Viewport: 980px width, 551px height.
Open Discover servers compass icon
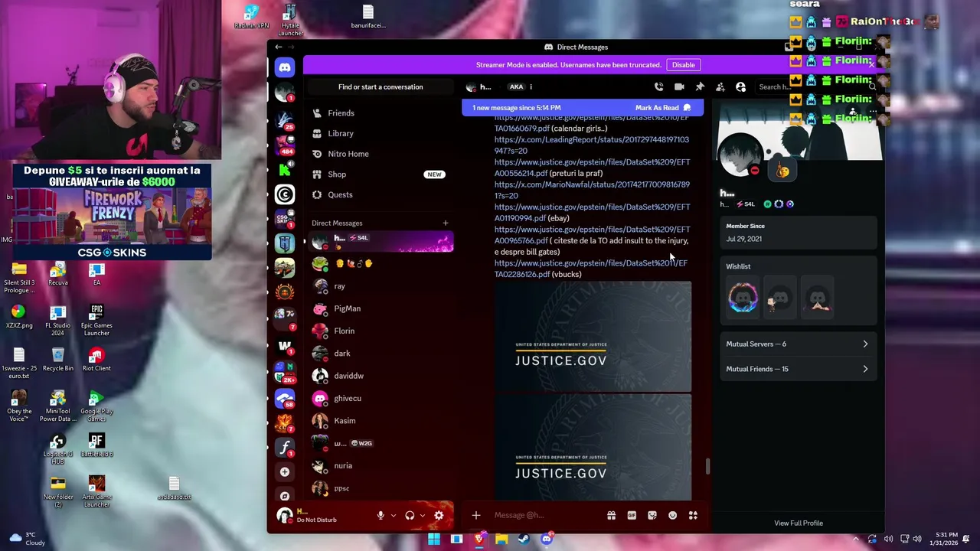coord(285,496)
